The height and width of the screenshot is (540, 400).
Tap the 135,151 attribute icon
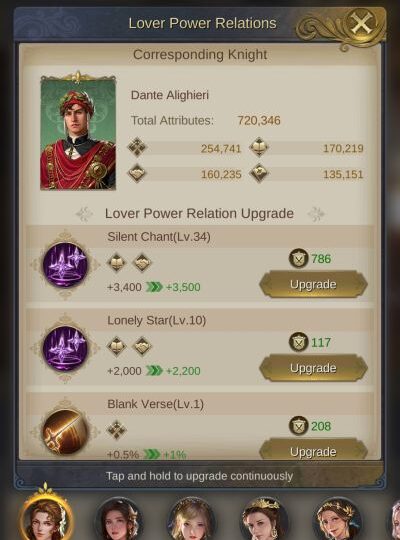point(259,173)
